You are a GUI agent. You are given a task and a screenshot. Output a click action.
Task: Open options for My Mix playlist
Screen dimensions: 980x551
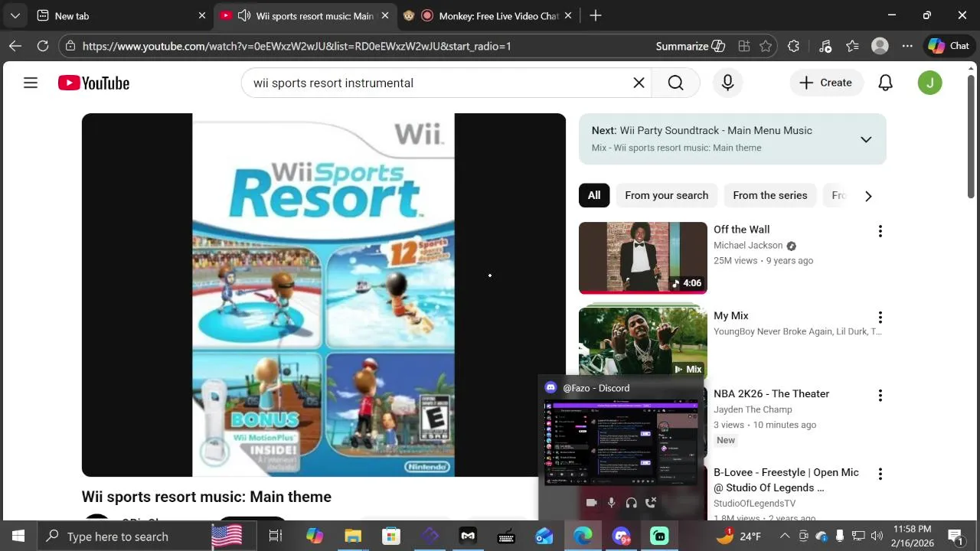(880, 318)
